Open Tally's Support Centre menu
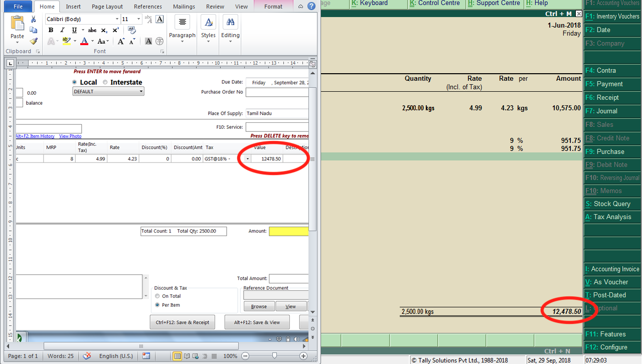The image size is (642, 364). [x=495, y=3]
